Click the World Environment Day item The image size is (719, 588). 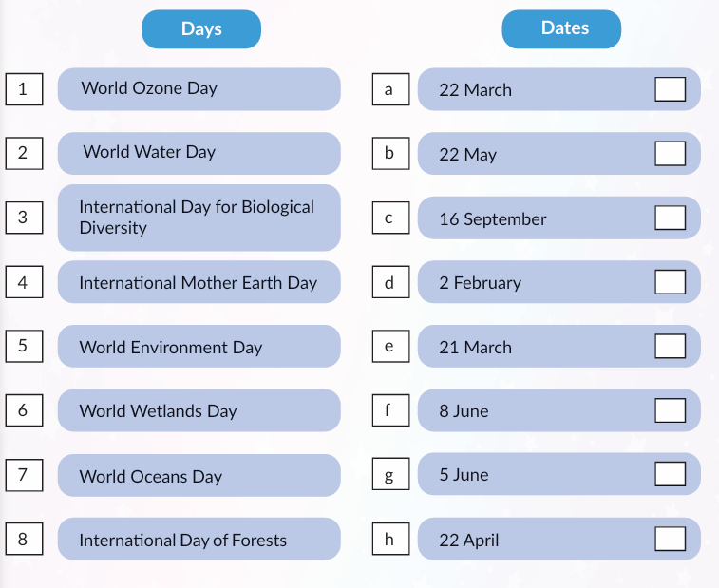pyautogui.click(x=199, y=347)
